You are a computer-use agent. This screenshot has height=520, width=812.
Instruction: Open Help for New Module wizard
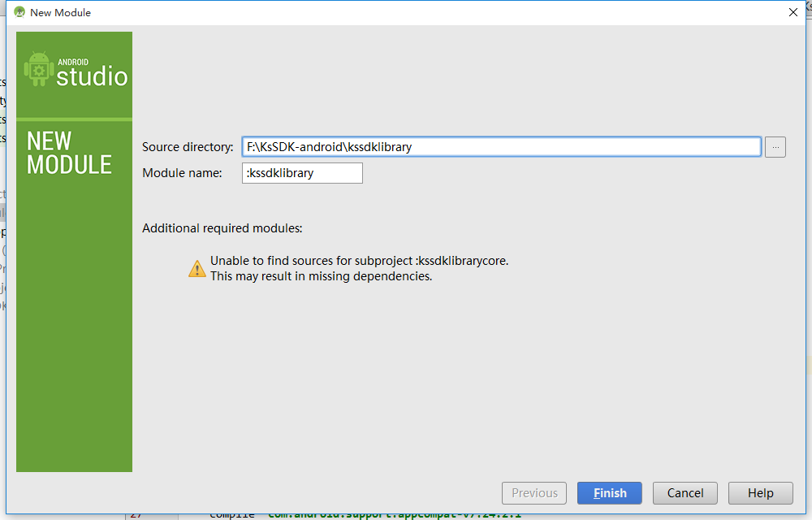(x=761, y=493)
